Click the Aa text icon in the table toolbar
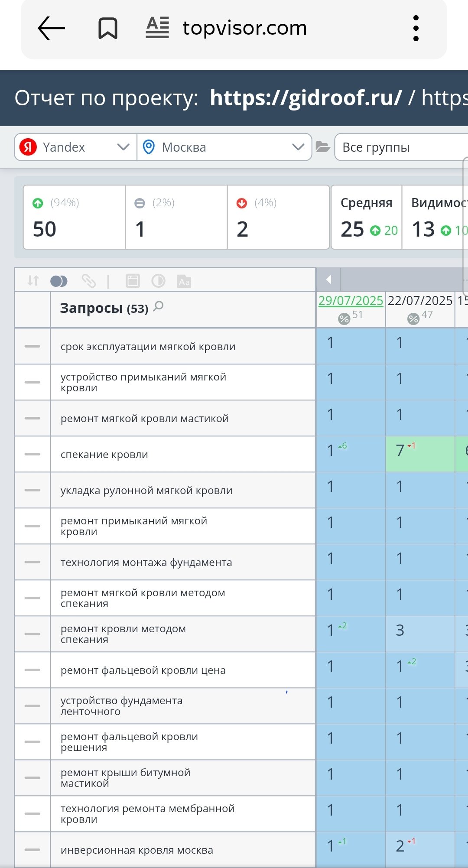Screen dimensions: 468x868 (184, 281)
